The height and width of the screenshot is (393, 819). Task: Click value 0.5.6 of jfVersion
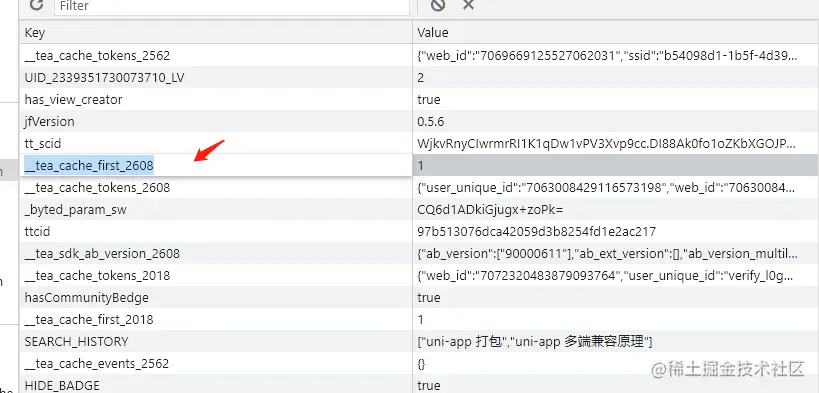430,121
